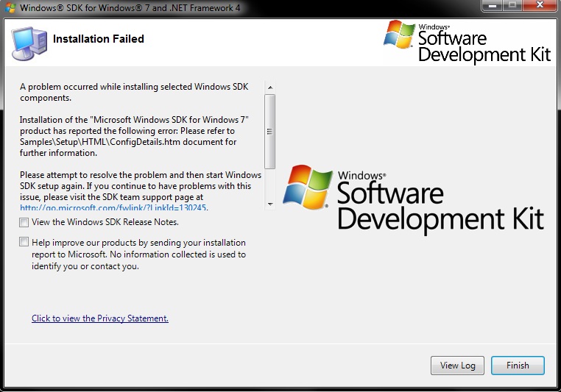Select the 'Installation Failed' heading text
Image resolution: width=561 pixels, height=392 pixels.
[99, 38]
